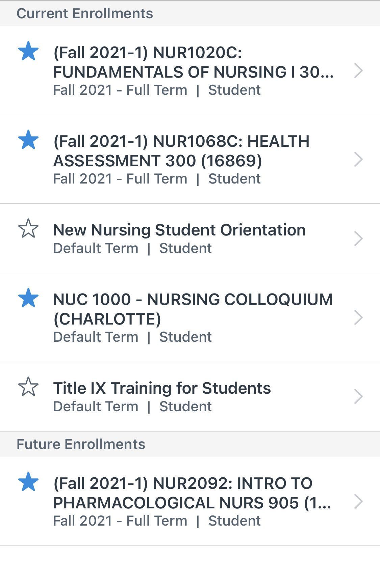Open arrow for NUR2092 Pharmacological Nurs course
Screen dimensions: 380x588
coord(358,501)
